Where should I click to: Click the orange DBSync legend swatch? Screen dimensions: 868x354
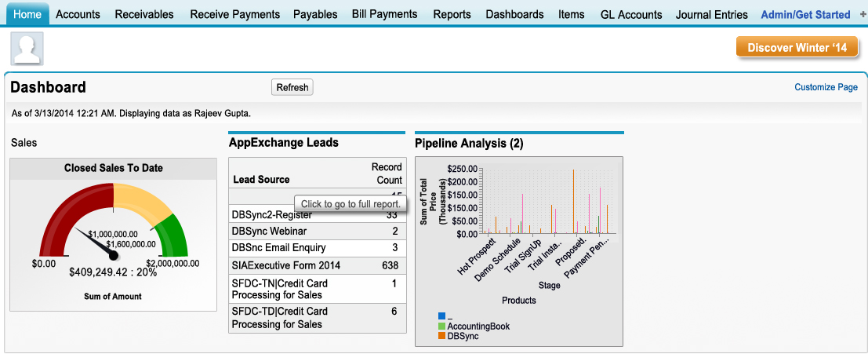click(x=442, y=336)
